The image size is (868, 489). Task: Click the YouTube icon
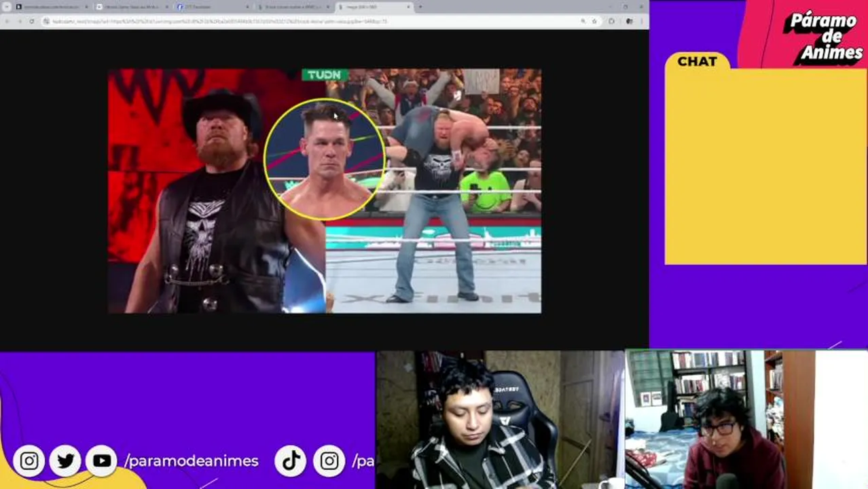click(102, 461)
